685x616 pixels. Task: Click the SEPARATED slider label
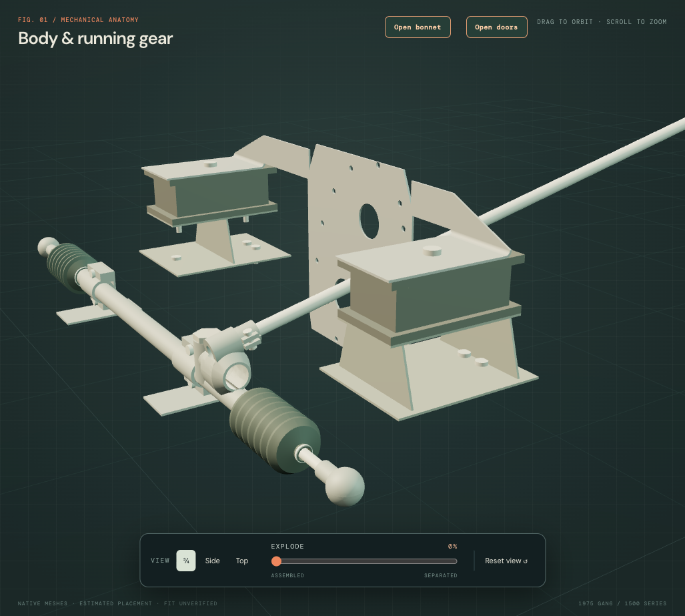[441, 575]
